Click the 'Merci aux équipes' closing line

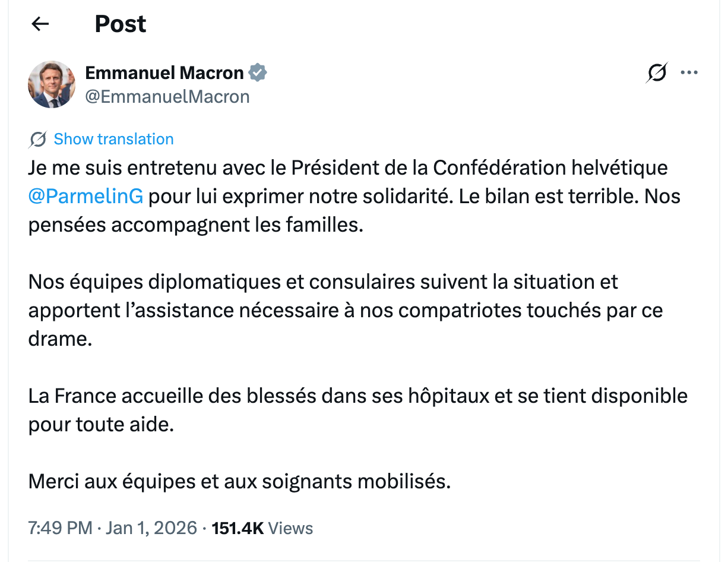(x=239, y=481)
